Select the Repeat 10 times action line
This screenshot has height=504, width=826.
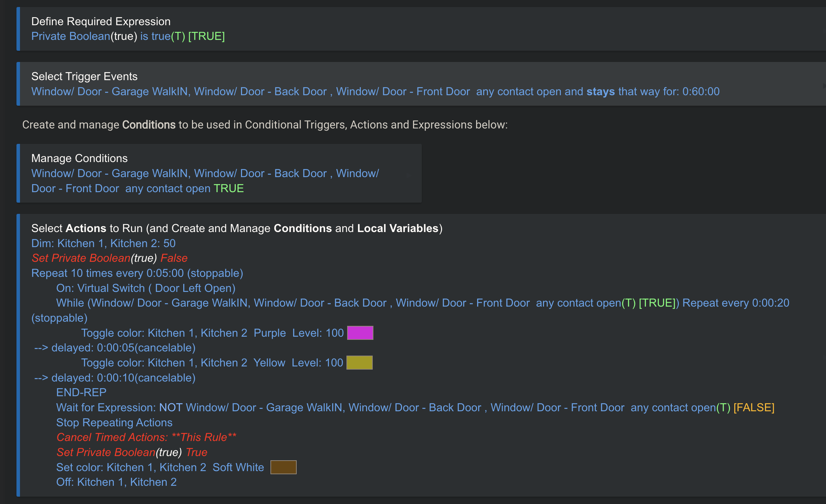(137, 273)
